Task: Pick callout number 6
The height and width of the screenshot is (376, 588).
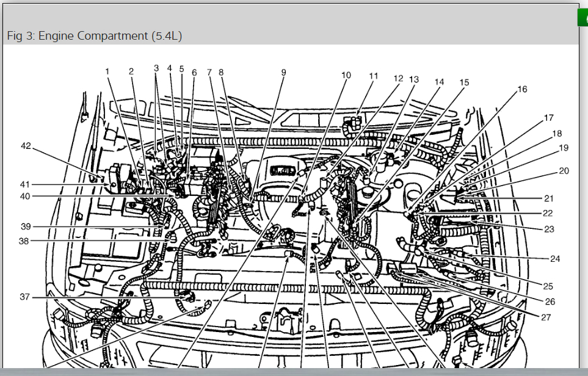Action: tap(194, 73)
